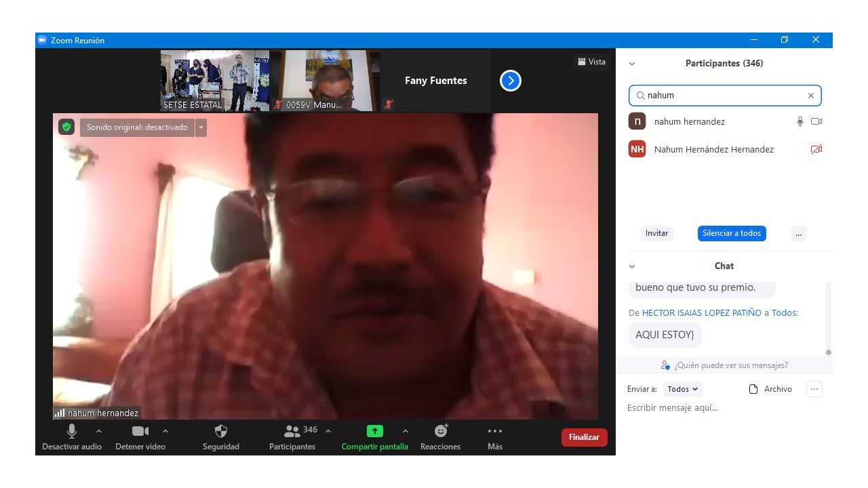Click nahum hernandez camera status icon
Viewport: 868px width, 488px height.
coord(816,121)
